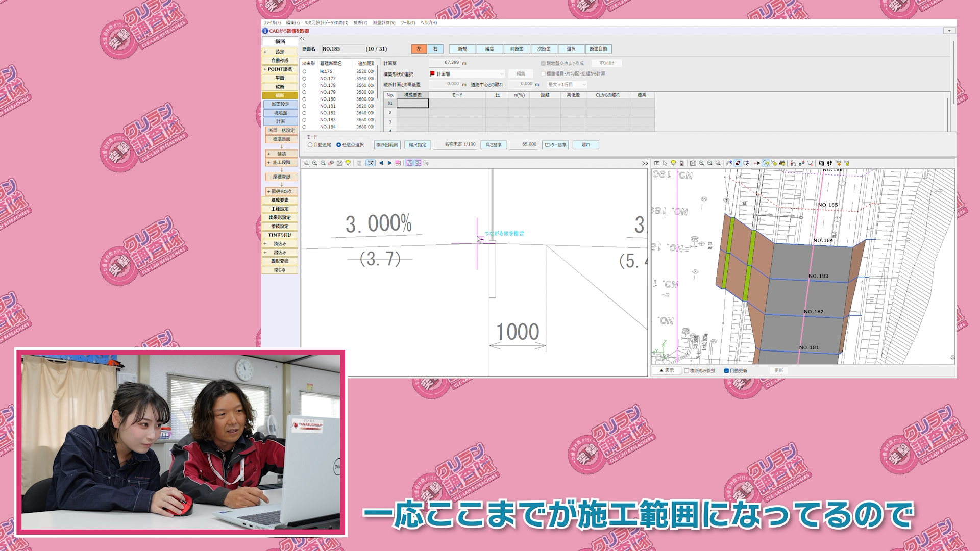Image resolution: width=980 pixels, height=551 pixels.
Task: Expand cross-section pane with >> chevron
Action: (645, 163)
